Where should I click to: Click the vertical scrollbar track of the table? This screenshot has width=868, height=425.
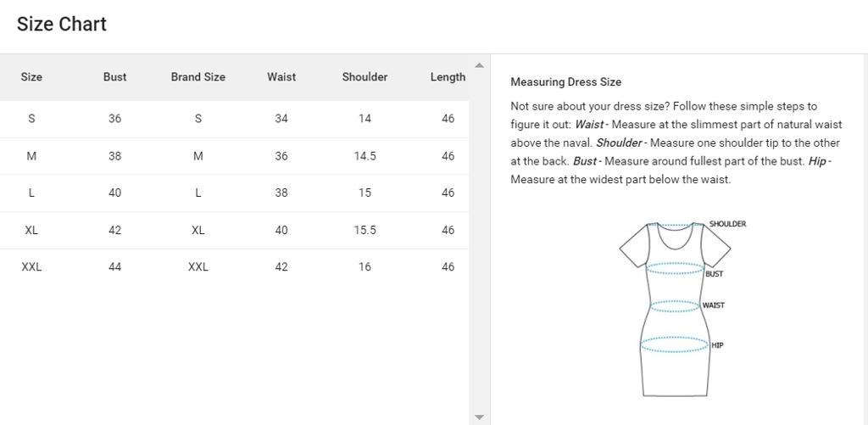pyautogui.click(x=479, y=254)
